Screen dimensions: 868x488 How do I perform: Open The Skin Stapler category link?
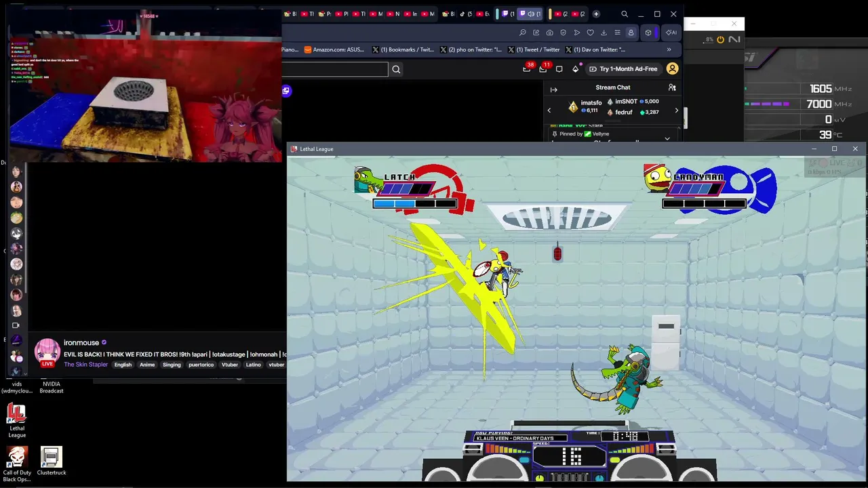pos(85,365)
